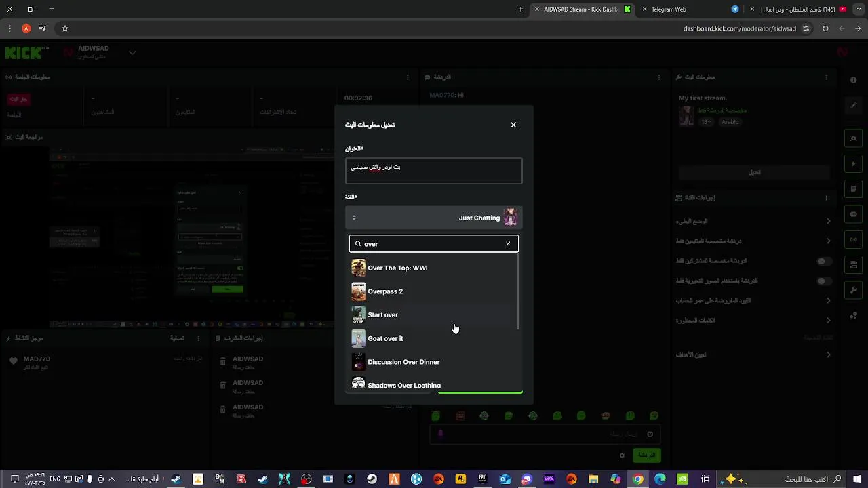Screen dimensions: 868x488
Task: Select Discussion Over Dinner category
Action: (x=433, y=362)
